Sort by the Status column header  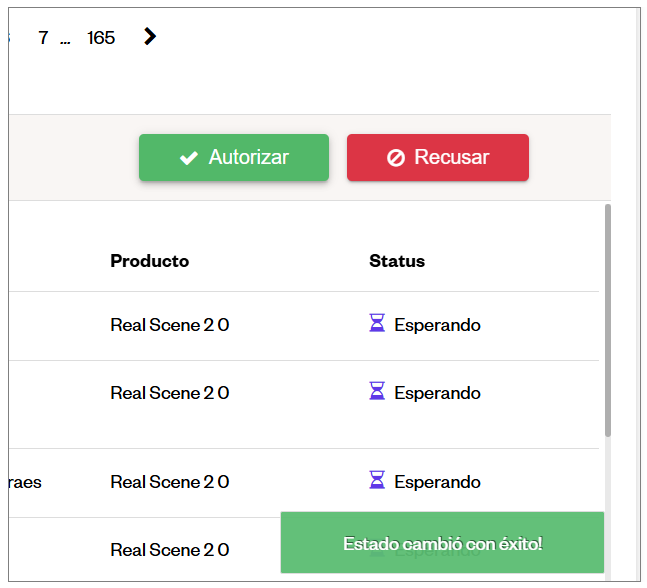click(x=396, y=261)
